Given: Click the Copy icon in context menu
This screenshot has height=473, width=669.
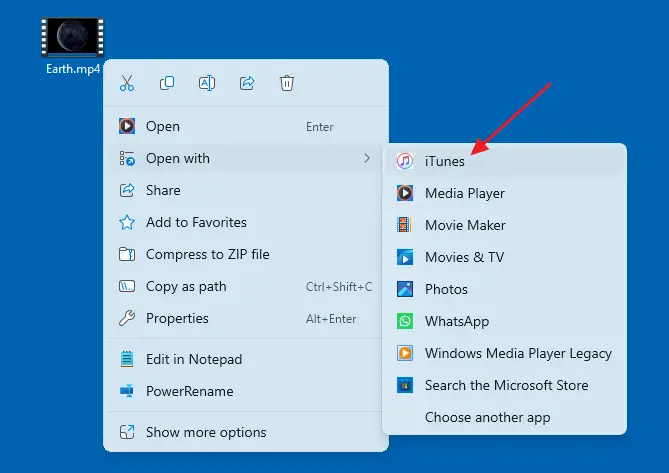Looking at the screenshot, I should 167,83.
